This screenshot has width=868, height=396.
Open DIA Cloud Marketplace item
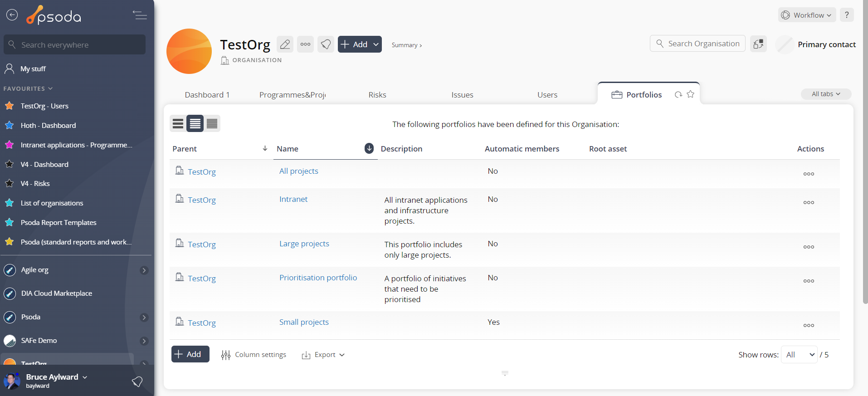pyautogui.click(x=57, y=293)
